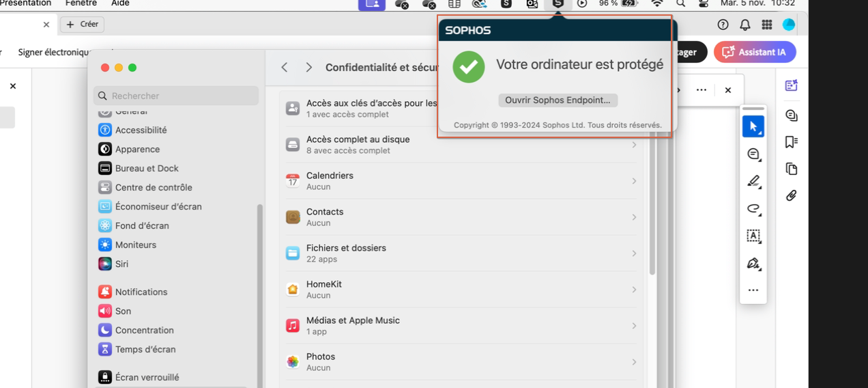Click the Acrobat Créer button
868x388 pixels.
(x=83, y=25)
